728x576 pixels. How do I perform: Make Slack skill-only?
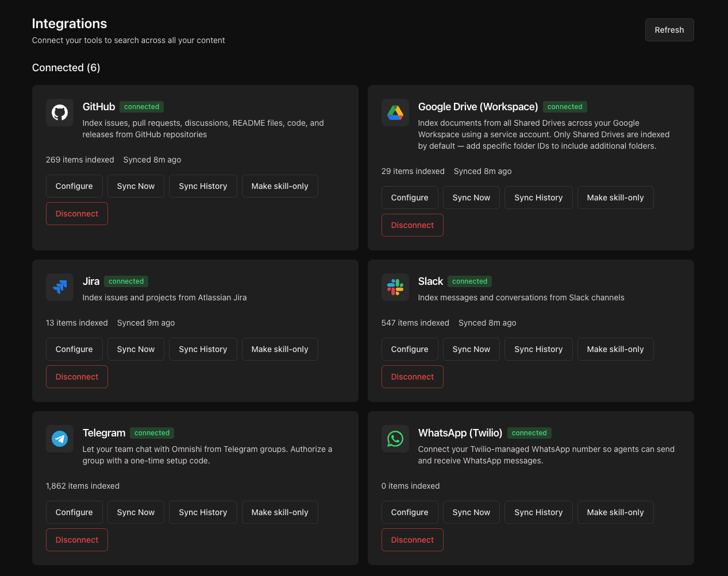tap(615, 349)
